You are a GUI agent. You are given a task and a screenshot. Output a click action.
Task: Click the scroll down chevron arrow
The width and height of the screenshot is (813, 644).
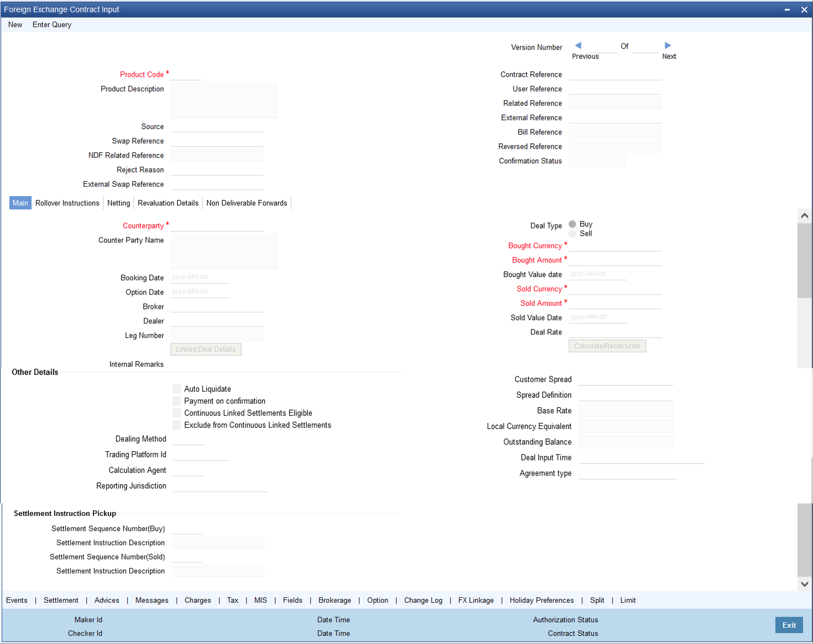point(804,584)
